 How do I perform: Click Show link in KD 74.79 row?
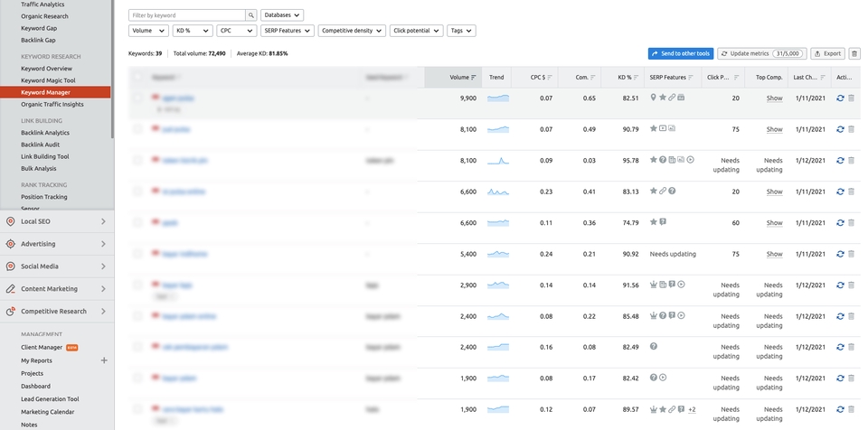click(x=775, y=223)
